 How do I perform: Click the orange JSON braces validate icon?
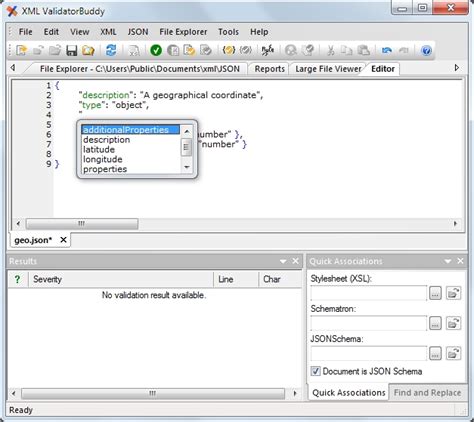point(229,50)
